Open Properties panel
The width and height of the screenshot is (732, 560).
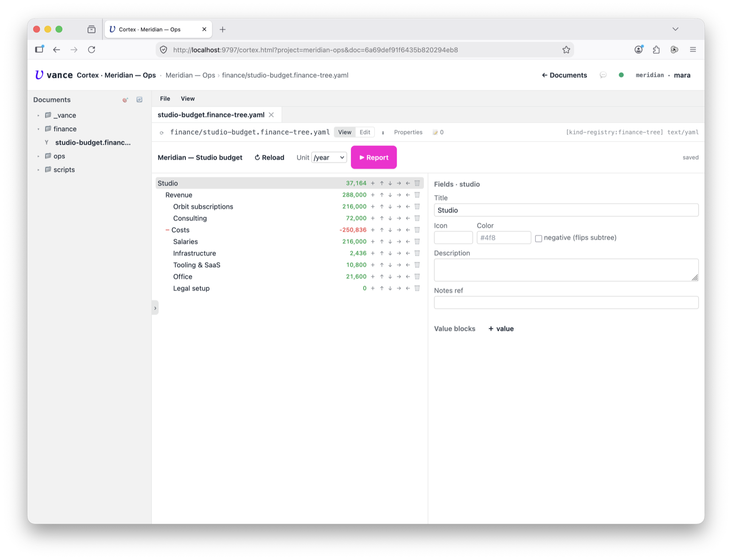(408, 132)
